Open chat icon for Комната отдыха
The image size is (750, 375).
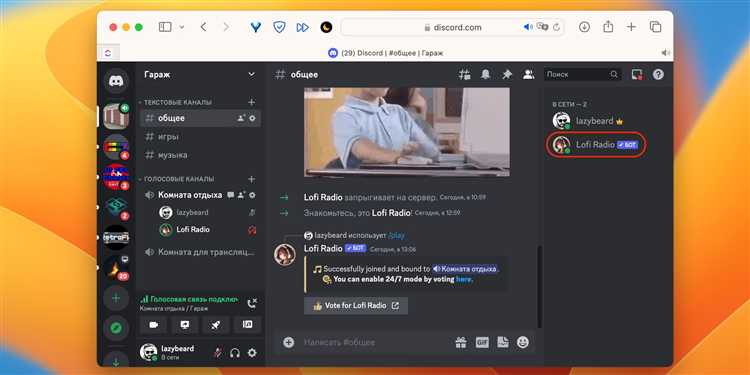(231, 195)
